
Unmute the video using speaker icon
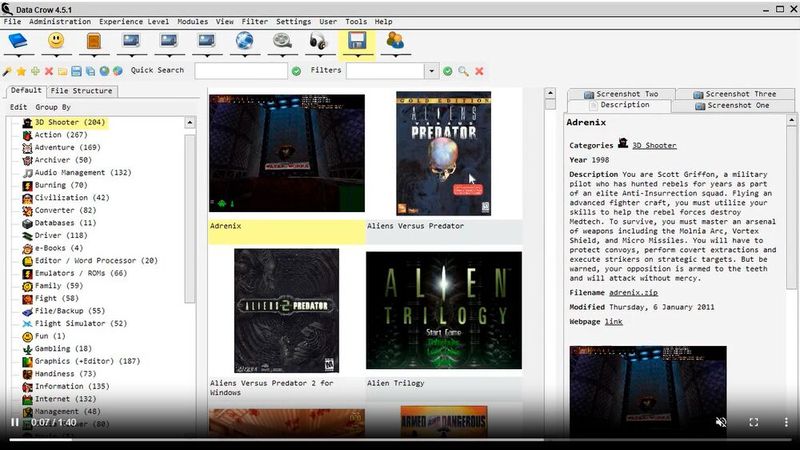(720, 422)
